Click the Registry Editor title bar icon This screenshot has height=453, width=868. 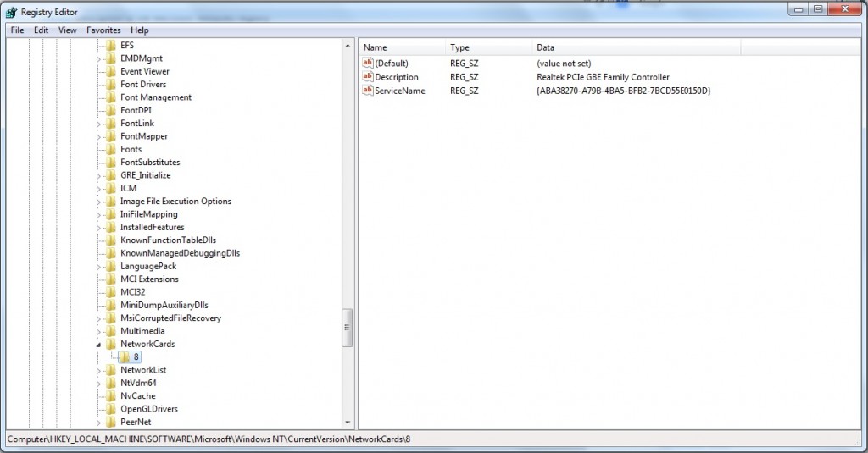12,12
